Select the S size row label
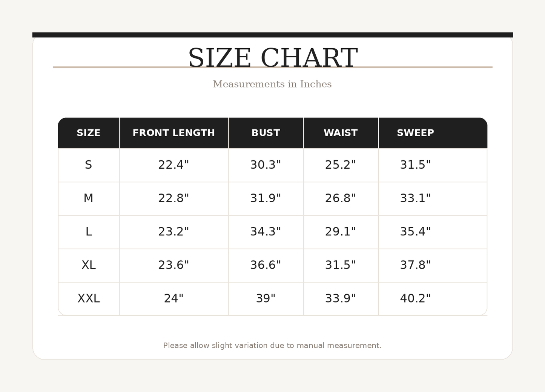The height and width of the screenshot is (392, 545). pos(89,165)
